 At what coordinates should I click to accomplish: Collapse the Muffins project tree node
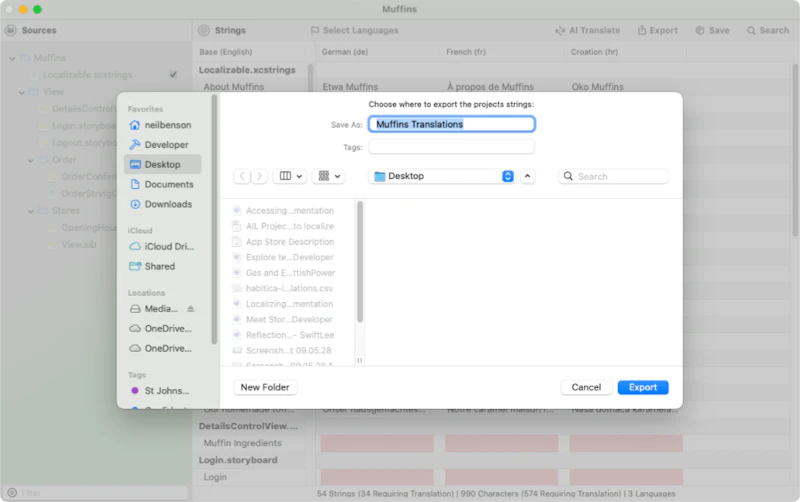click(12, 58)
